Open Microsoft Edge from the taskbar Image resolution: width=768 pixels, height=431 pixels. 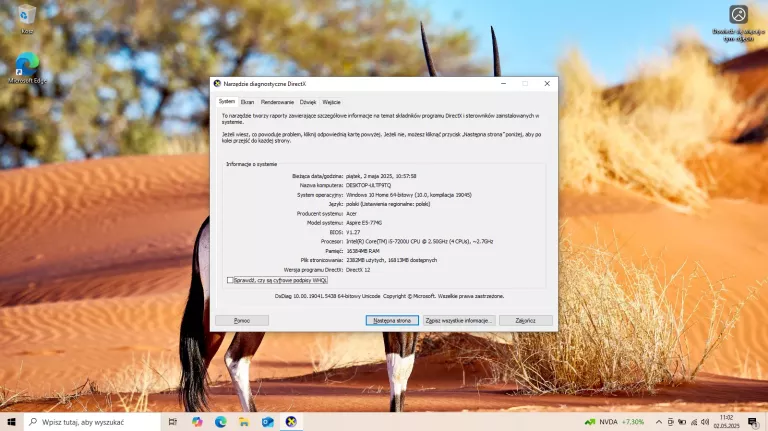point(220,422)
